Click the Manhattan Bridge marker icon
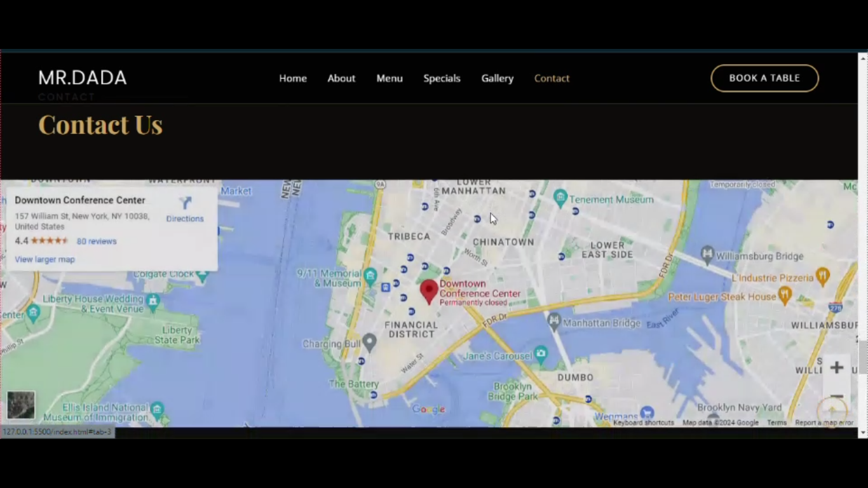This screenshot has width=868, height=488. point(555,322)
